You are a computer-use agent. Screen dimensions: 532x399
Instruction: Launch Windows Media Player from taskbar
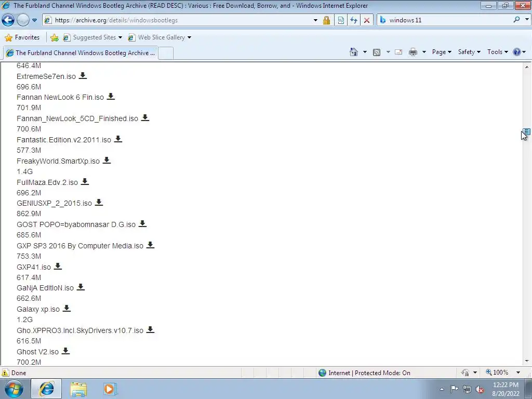pyautogui.click(x=109, y=389)
